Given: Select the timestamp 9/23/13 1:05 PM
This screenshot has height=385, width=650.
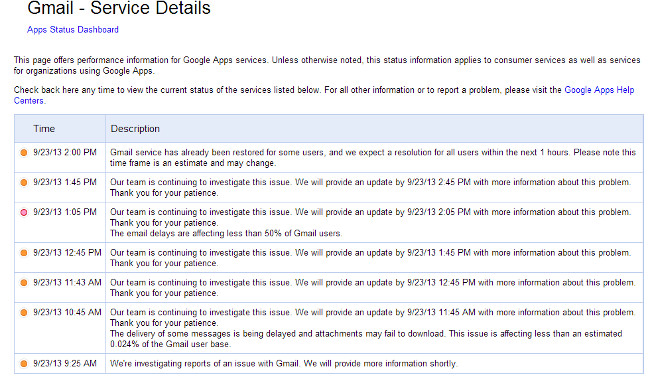Looking at the screenshot, I should tap(65, 212).
